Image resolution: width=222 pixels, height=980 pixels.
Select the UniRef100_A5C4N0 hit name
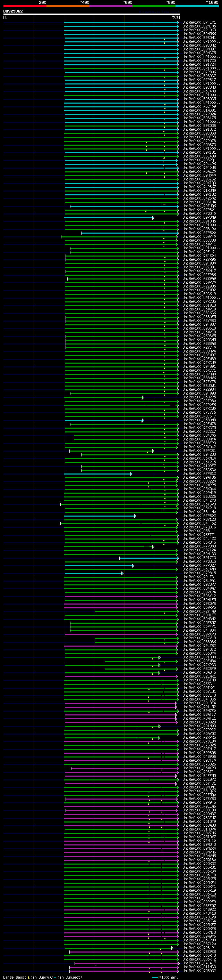pos(199,569)
